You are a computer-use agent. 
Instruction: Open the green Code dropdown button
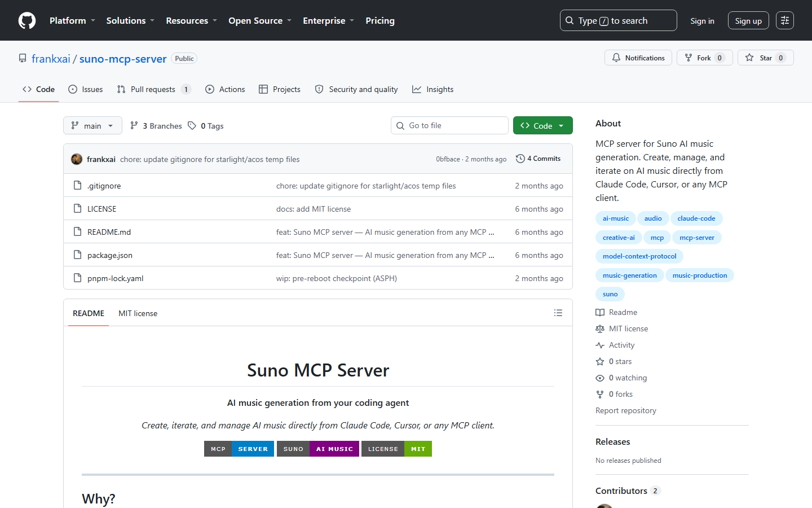point(542,125)
